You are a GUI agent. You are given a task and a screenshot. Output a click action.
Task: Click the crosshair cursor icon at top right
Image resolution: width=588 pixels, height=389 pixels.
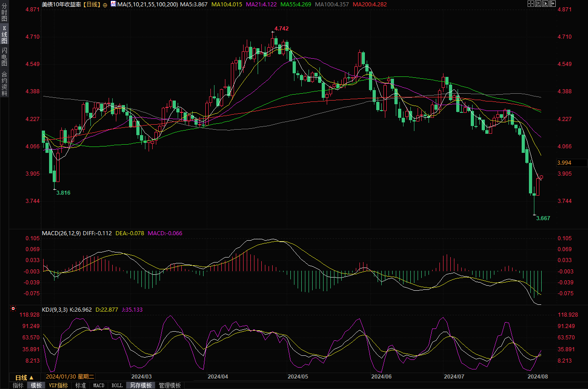pos(530,4)
